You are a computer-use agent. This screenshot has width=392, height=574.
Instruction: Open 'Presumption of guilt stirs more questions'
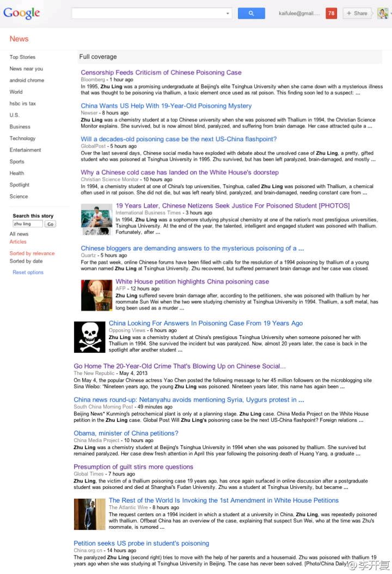(133, 467)
